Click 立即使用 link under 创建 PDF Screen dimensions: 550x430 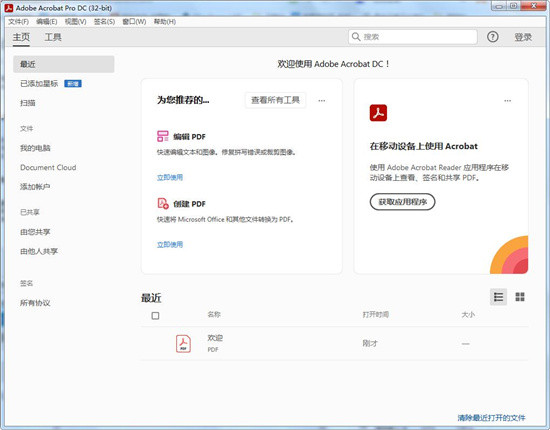pyautogui.click(x=170, y=245)
